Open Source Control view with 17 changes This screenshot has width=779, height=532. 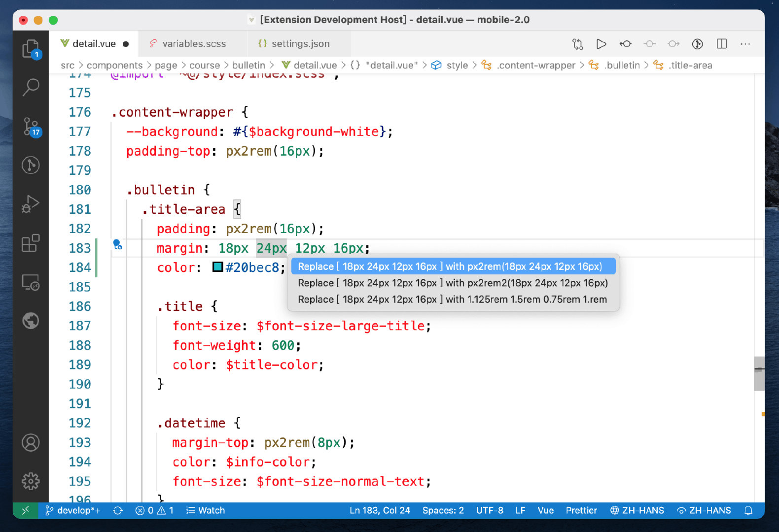pyautogui.click(x=31, y=127)
